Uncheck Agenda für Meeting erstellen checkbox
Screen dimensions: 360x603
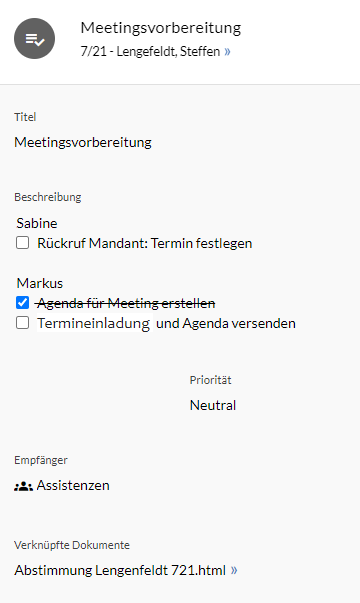coord(22,303)
